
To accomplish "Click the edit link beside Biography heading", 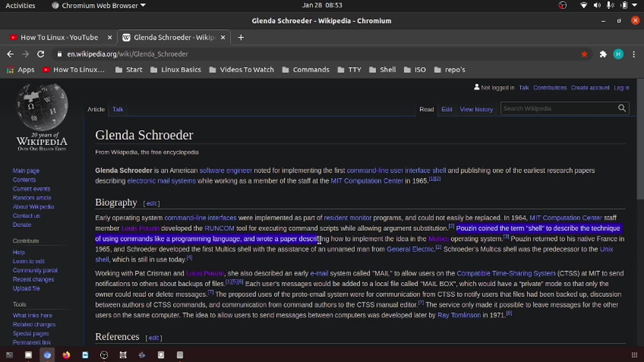I will click(151, 204).
